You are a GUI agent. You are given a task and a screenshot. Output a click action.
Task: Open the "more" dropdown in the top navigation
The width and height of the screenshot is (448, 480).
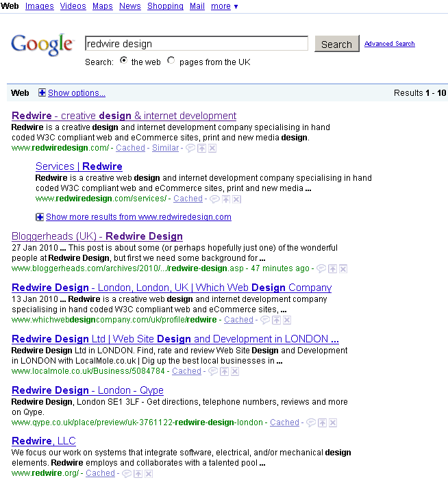point(225,6)
